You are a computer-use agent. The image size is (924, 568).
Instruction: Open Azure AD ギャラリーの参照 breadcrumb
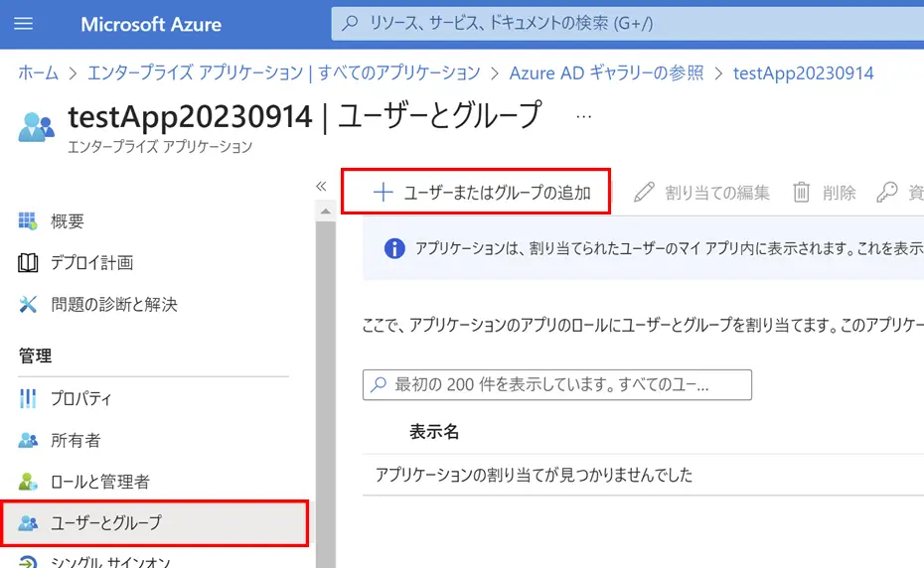606,72
